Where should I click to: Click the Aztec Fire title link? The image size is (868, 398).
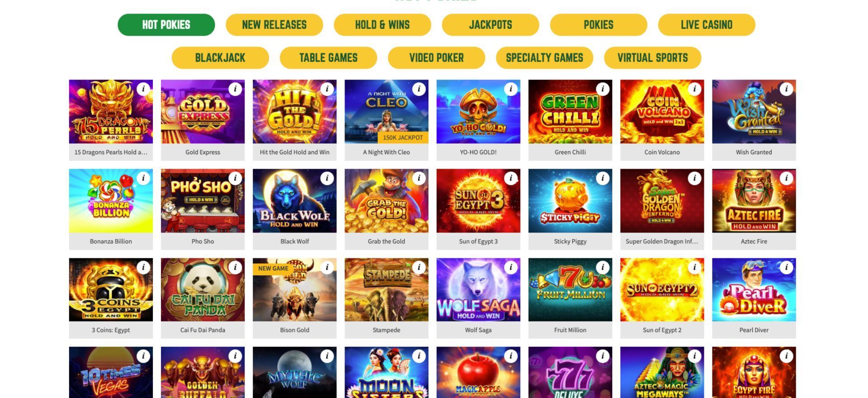(754, 242)
